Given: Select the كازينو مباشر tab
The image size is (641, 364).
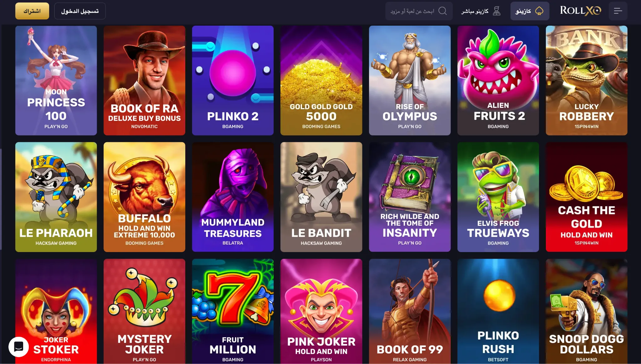Looking at the screenshot, I should coord(481,11).
